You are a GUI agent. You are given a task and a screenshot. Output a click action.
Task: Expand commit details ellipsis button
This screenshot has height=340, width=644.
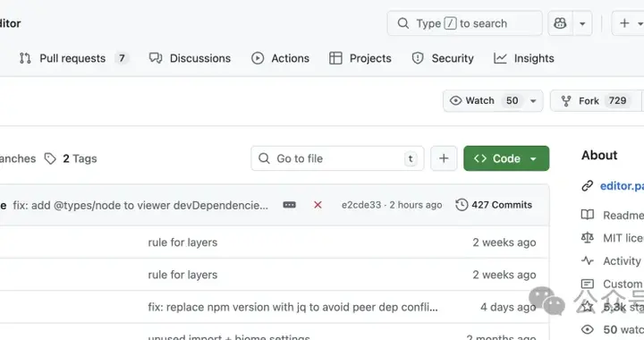tap(289, 205)
